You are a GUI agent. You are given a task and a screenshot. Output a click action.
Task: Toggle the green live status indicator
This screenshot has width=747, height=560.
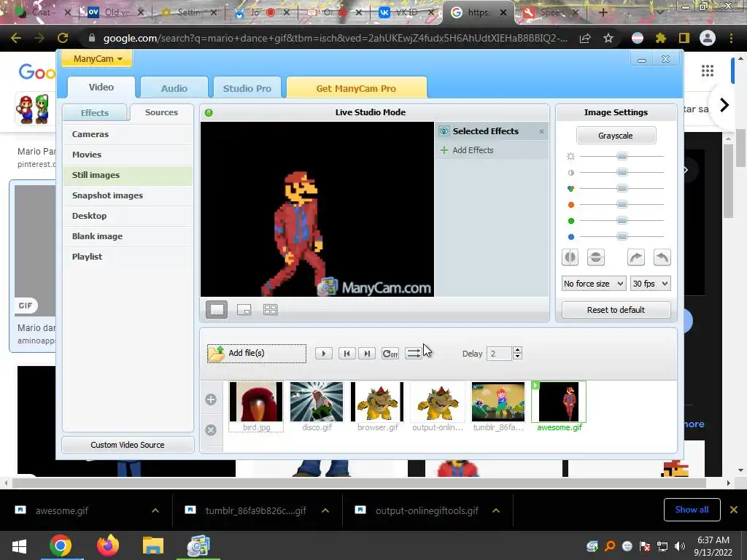(209, 113)
